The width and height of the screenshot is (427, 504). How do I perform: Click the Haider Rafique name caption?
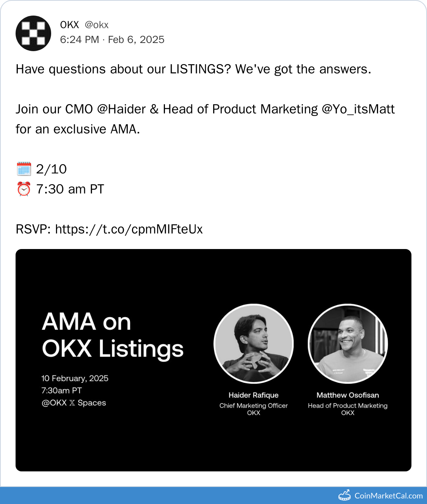pyautogui.click(x=254, y=395)
